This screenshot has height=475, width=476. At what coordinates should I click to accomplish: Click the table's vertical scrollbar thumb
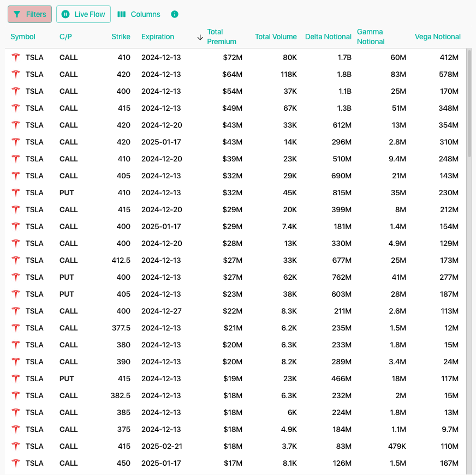(x=469, y=103)
